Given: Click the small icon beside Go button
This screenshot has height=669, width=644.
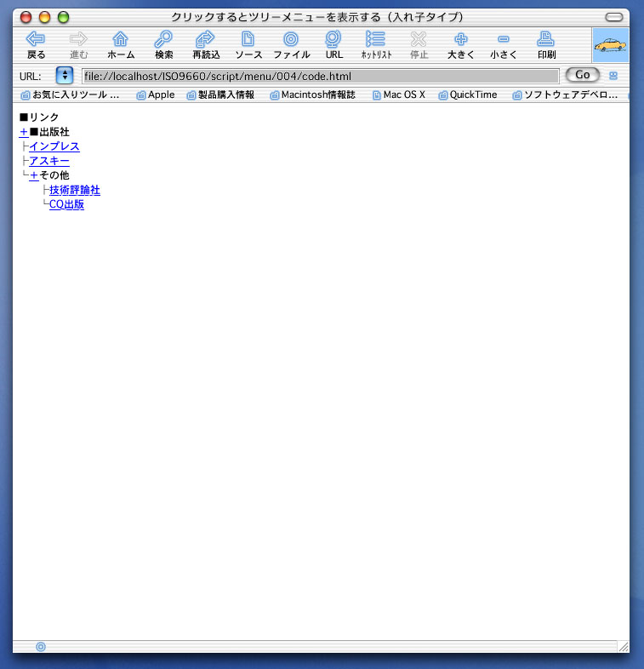Looking at the screenshot, I should (x=613, y=76).
